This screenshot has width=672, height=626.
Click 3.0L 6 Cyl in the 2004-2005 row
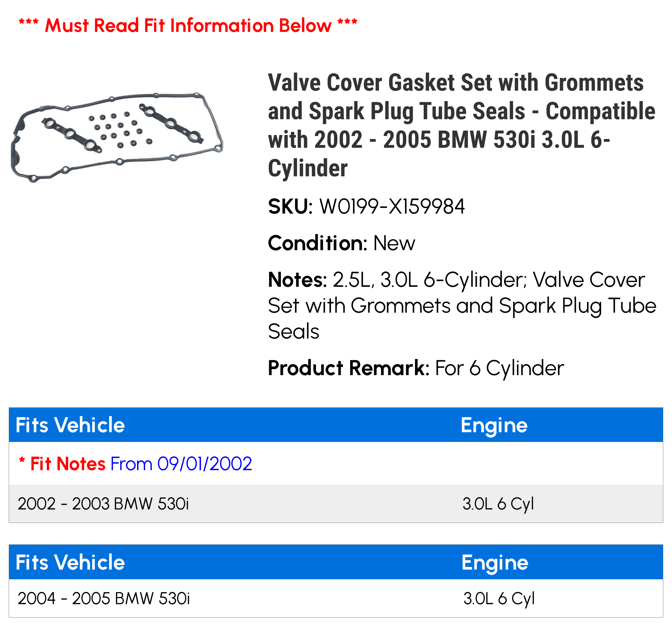[499, 598]
